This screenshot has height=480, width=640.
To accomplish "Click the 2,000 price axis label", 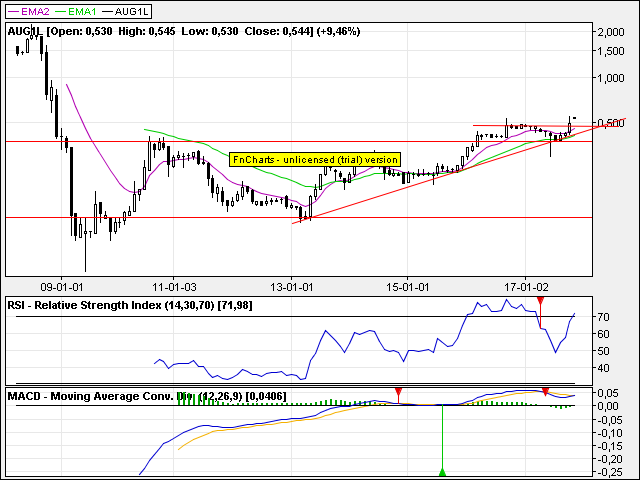I will pos(611,32).
